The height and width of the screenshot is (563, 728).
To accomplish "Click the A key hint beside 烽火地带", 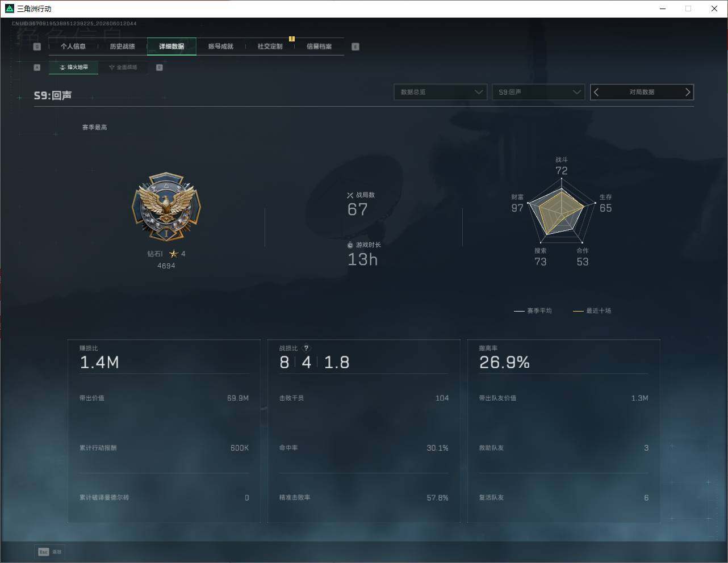I will (x=37, y=68).
